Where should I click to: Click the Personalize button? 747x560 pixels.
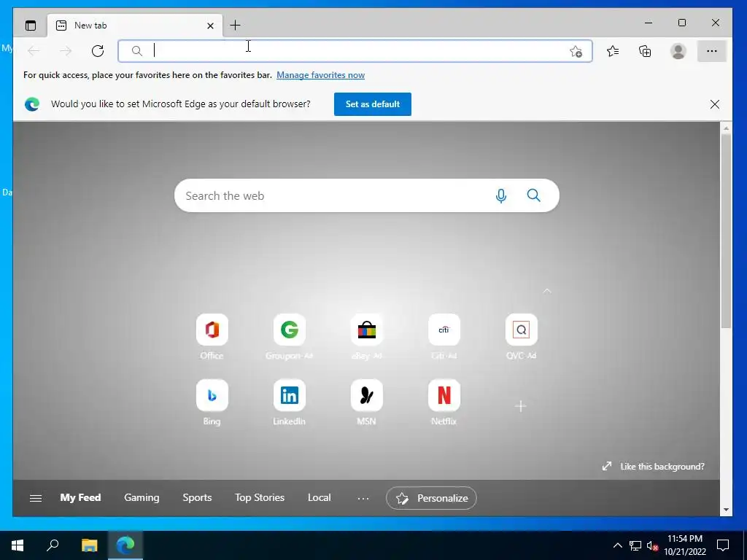(431, 498)
